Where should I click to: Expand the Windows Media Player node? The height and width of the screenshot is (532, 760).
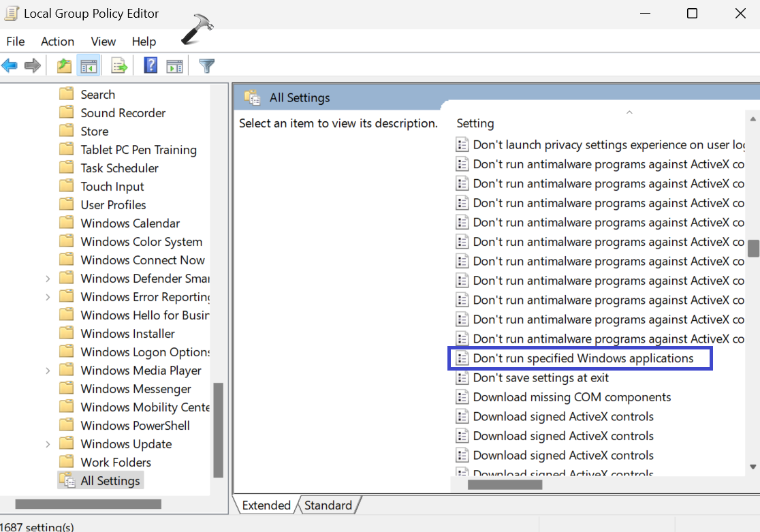48,371
